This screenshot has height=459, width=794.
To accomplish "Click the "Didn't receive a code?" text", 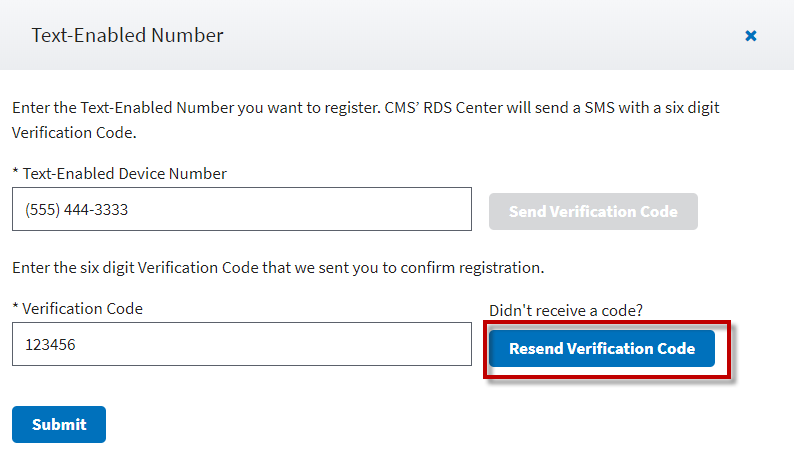I will 565,311.
